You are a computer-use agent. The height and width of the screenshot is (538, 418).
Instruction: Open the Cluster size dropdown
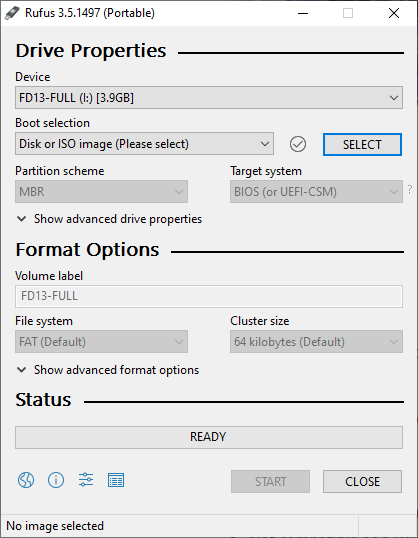[316, 341]
